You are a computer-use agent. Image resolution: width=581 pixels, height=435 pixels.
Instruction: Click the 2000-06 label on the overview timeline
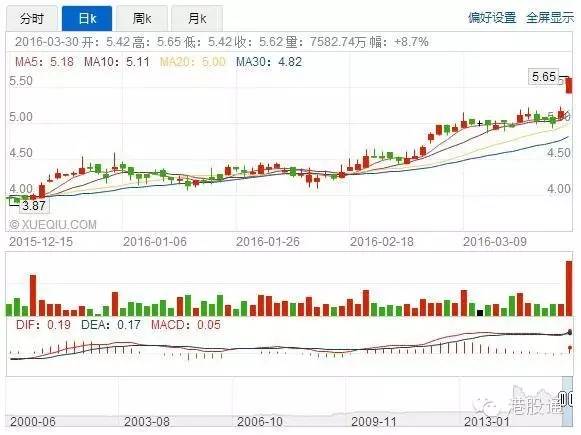(33, 422)
